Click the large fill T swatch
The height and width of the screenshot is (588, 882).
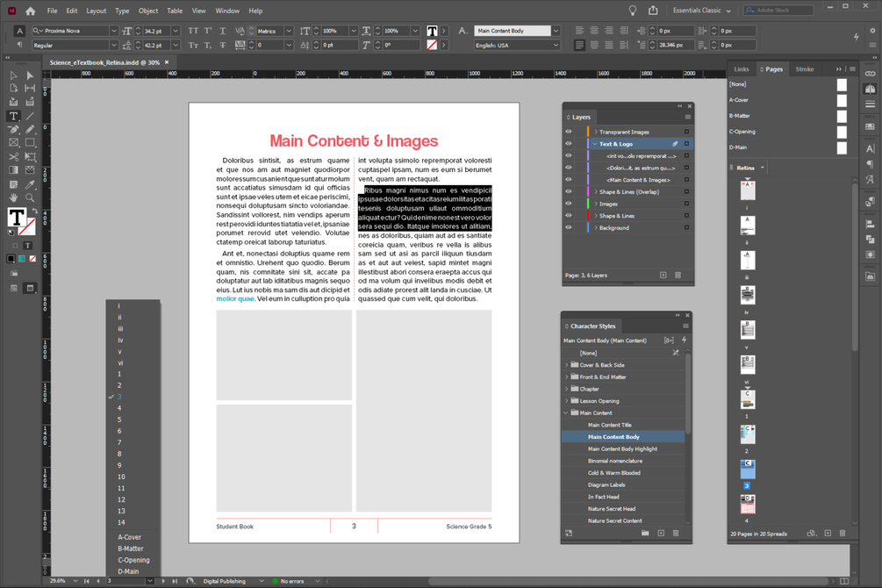(17, 217)
